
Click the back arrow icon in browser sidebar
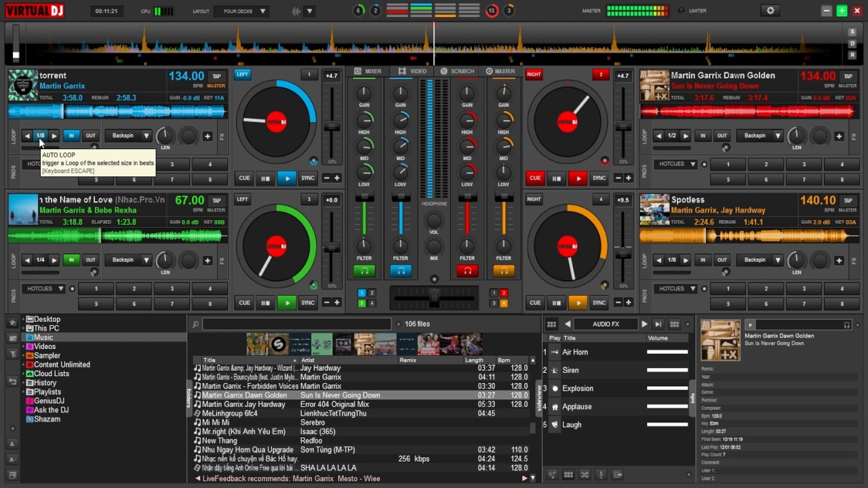pyautogui.click(x=12, y=382)
